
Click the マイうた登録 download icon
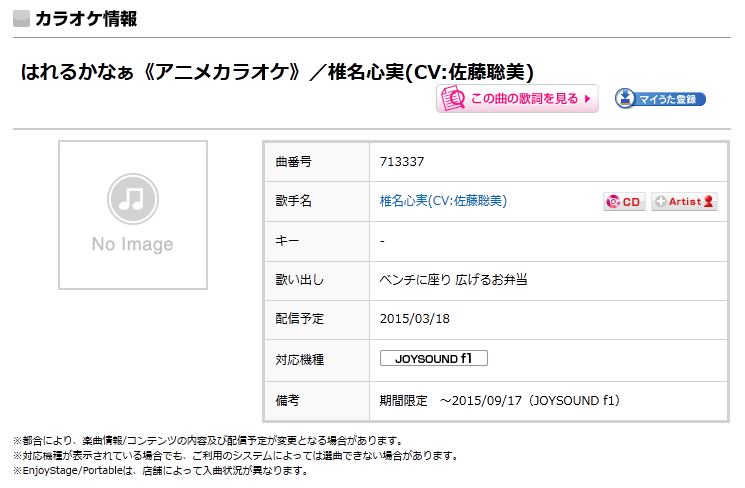625,98
